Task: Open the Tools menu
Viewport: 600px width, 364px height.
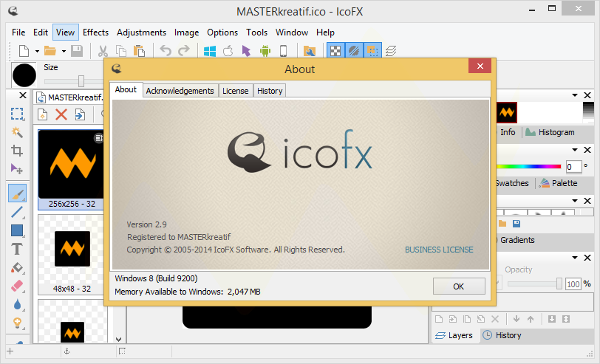Action: [256, 32]
